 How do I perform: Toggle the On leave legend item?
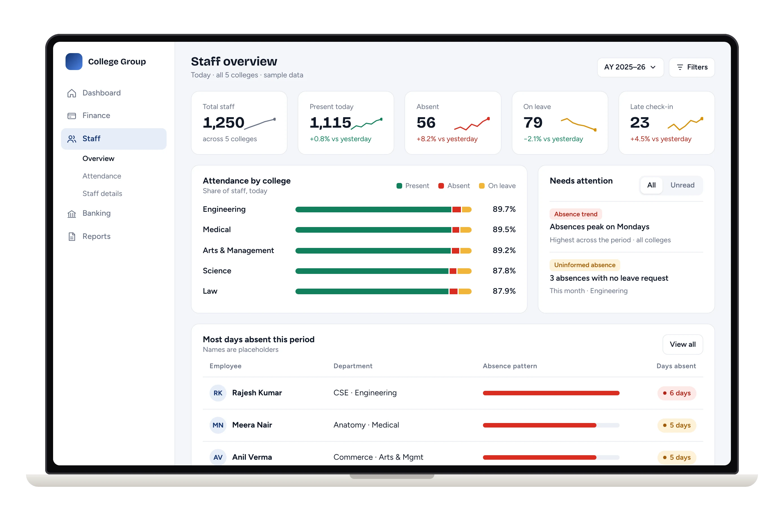pos(497,186)
